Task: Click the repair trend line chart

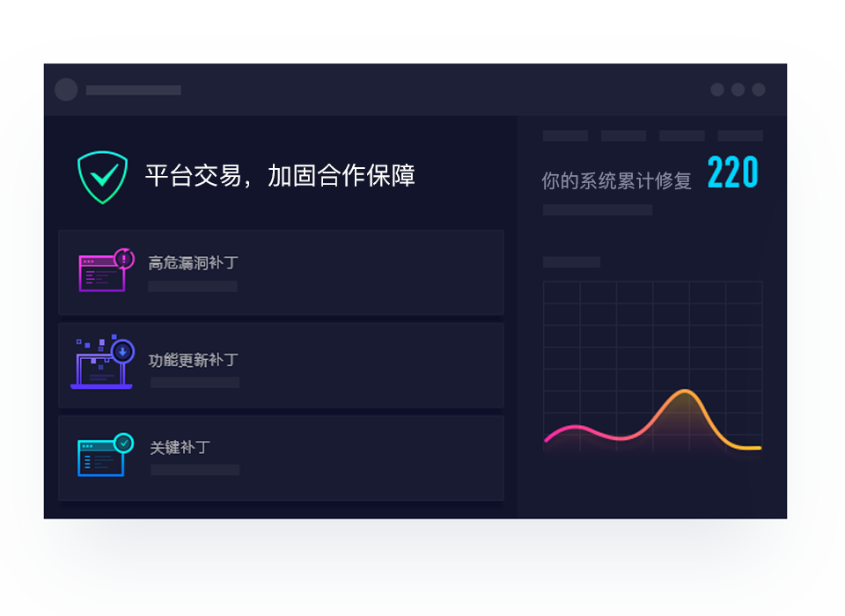Action: pyautogui.click(x=652, y=366)
